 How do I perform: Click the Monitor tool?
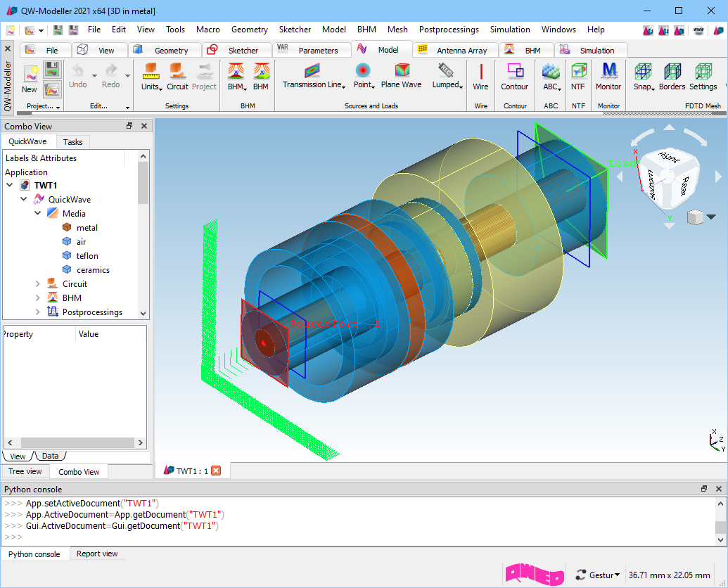[608, 77]
